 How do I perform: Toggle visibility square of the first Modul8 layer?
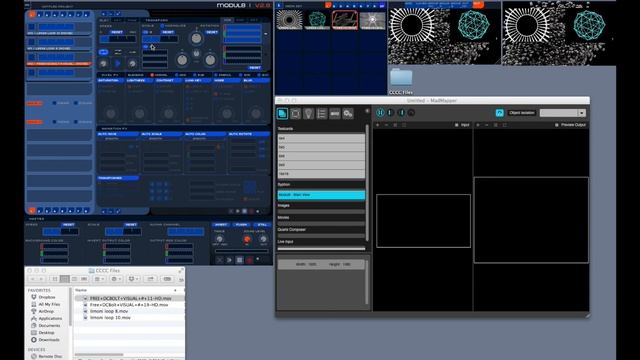click(x=31, y=27)
